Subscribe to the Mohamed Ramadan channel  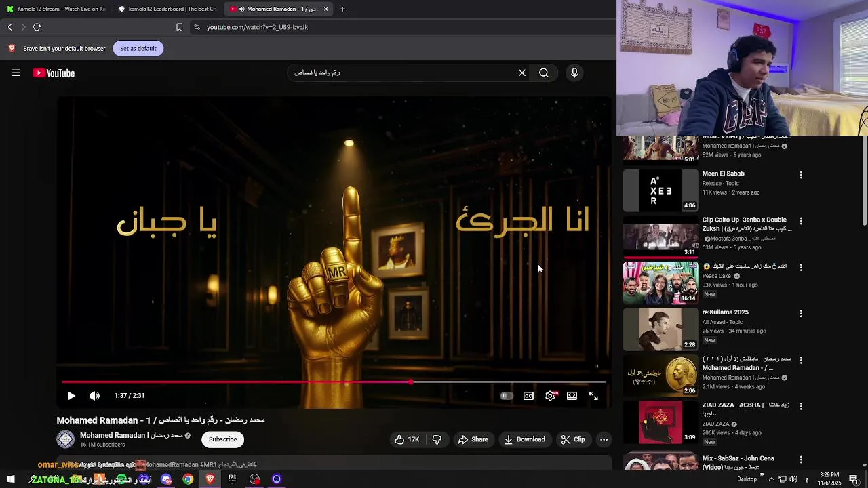coord(222,439)
